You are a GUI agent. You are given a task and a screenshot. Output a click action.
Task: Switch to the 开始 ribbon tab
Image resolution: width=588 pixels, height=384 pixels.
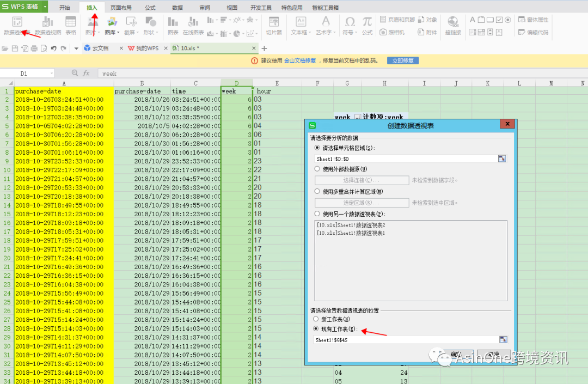(x=64, y=8)
